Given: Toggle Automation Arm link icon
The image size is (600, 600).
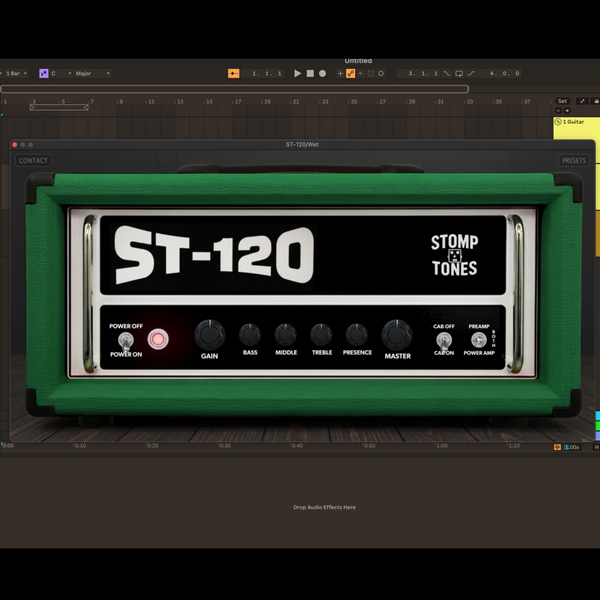Looking at the screenshot, I should click(x=351, y=73).
